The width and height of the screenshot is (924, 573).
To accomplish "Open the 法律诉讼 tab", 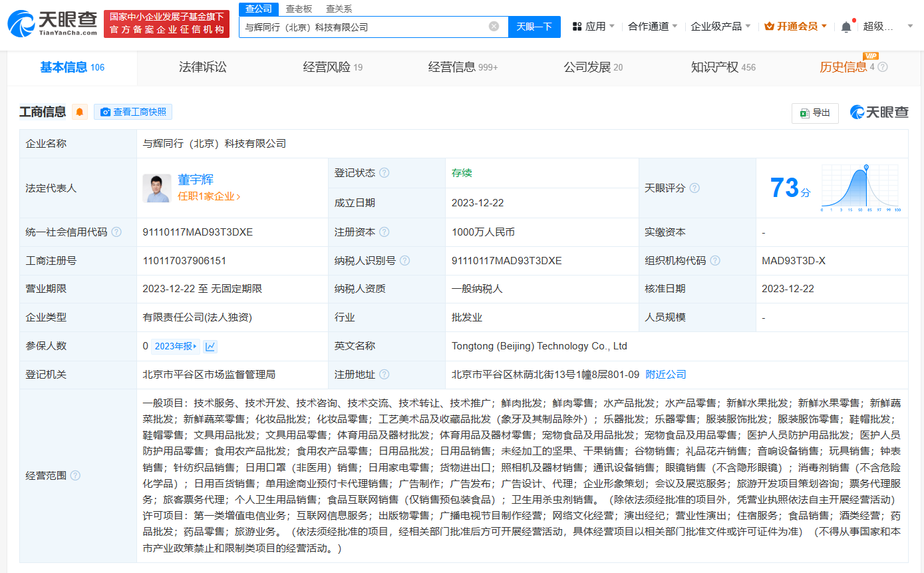I will pos(202,67).
